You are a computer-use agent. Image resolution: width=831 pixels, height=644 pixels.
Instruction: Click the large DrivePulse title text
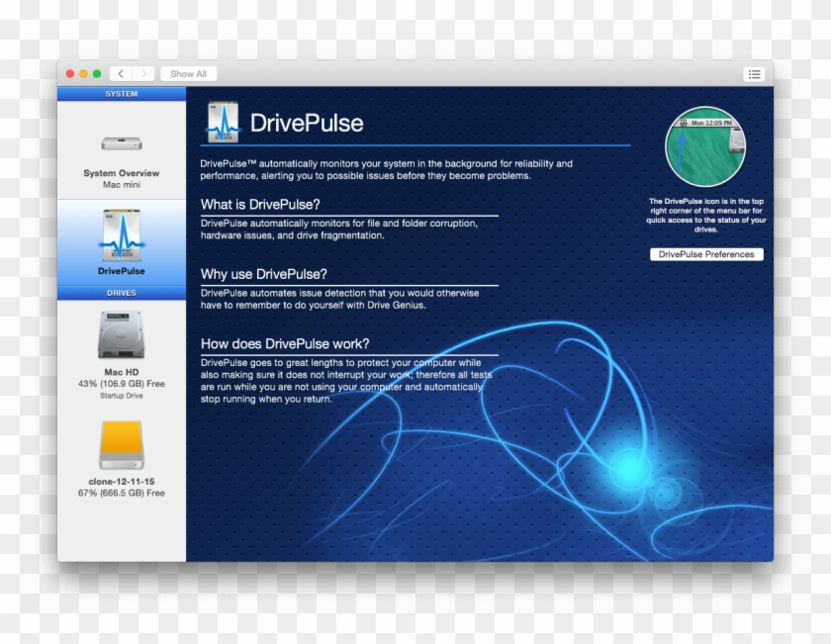[x=307, y=123]
